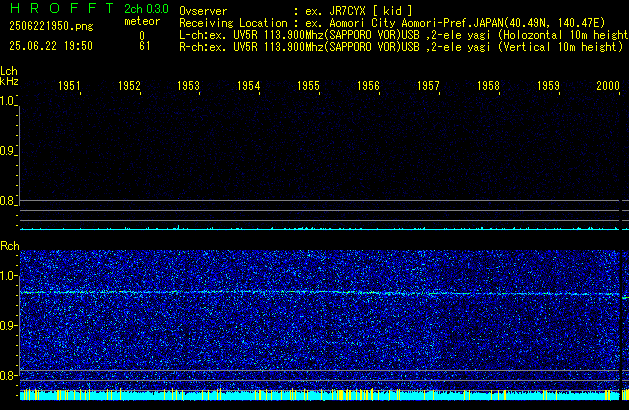Click the Receiving Location line
Screen dimensions: 629x410
pos(392,23)
